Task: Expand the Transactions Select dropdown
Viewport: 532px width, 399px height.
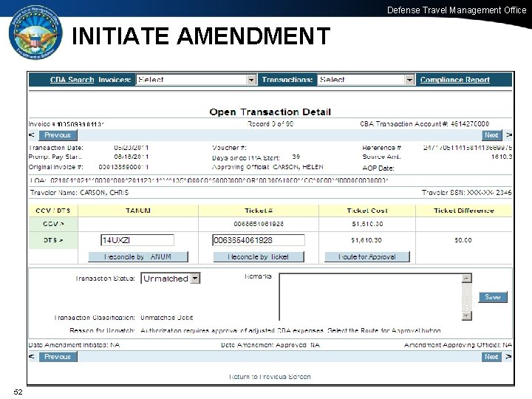Action: [366, 80]
